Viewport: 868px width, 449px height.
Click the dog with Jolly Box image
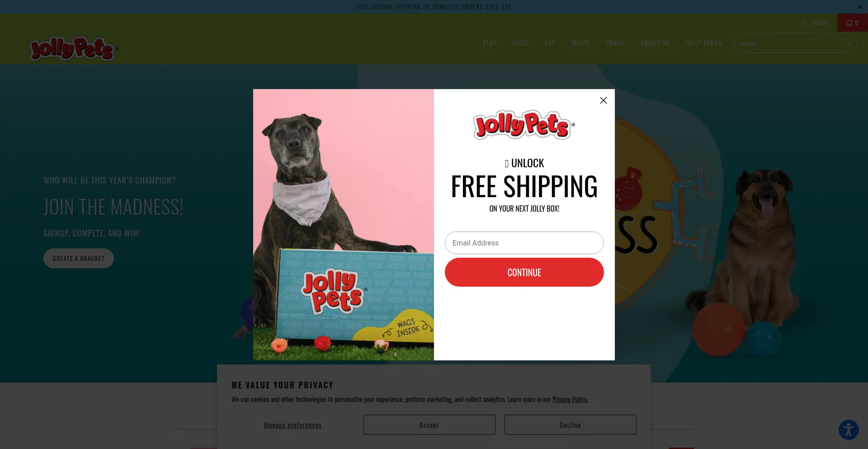pos(344,225)
